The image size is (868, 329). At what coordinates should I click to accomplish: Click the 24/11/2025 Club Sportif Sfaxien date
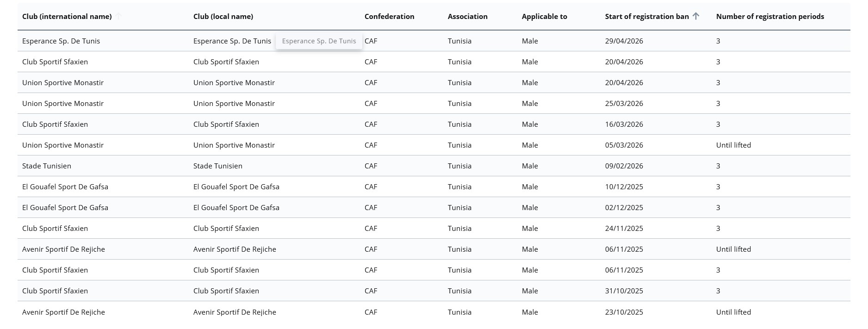click(624, 229)
